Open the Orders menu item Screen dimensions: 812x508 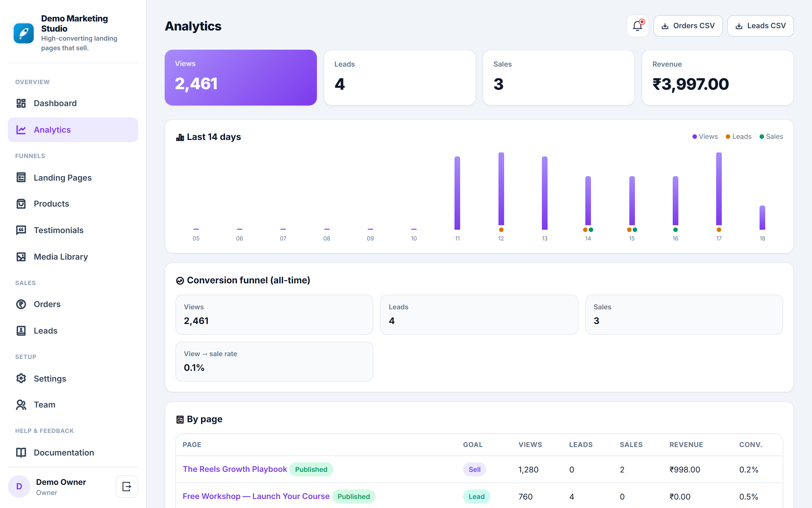(x=73, y=304)
